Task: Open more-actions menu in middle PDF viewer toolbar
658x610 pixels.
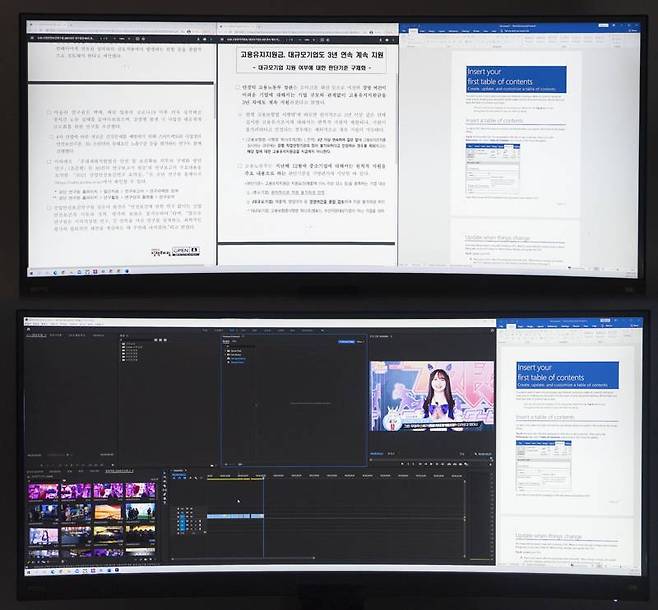Action: tap(393, 39)
